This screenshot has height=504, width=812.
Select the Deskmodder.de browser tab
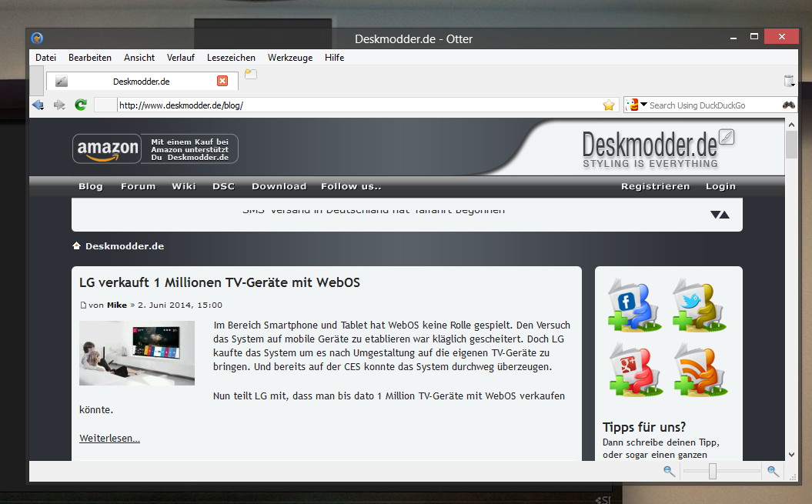[142, 82]
